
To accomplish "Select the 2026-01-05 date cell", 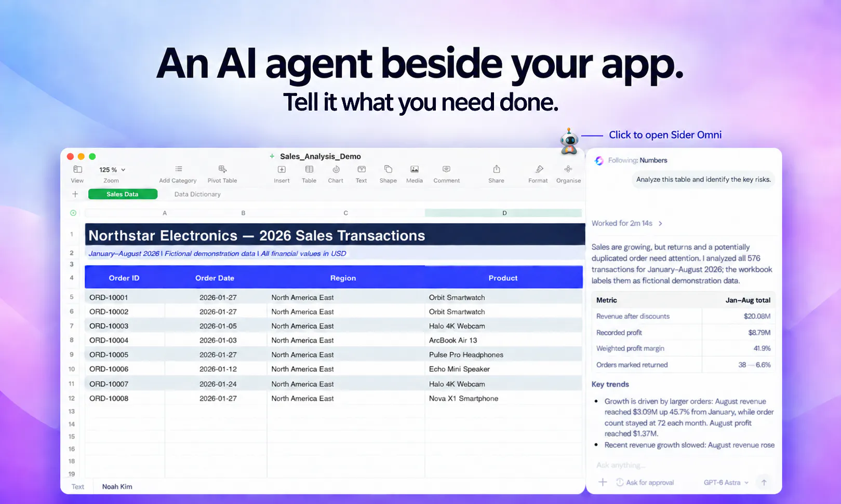I will [216, 326].
